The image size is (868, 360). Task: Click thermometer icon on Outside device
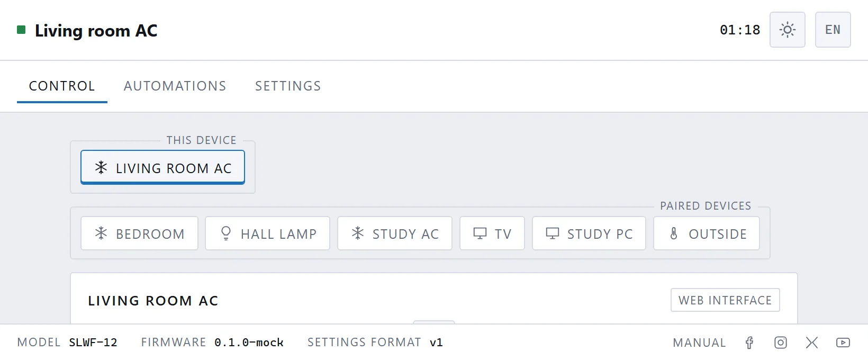(674, 233)
